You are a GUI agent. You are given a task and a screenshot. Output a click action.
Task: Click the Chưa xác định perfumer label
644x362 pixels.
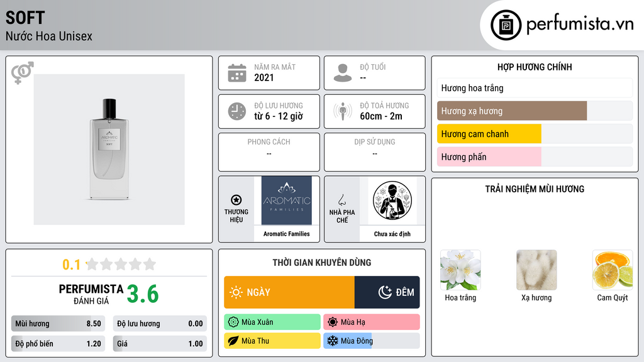click(392, 234)
